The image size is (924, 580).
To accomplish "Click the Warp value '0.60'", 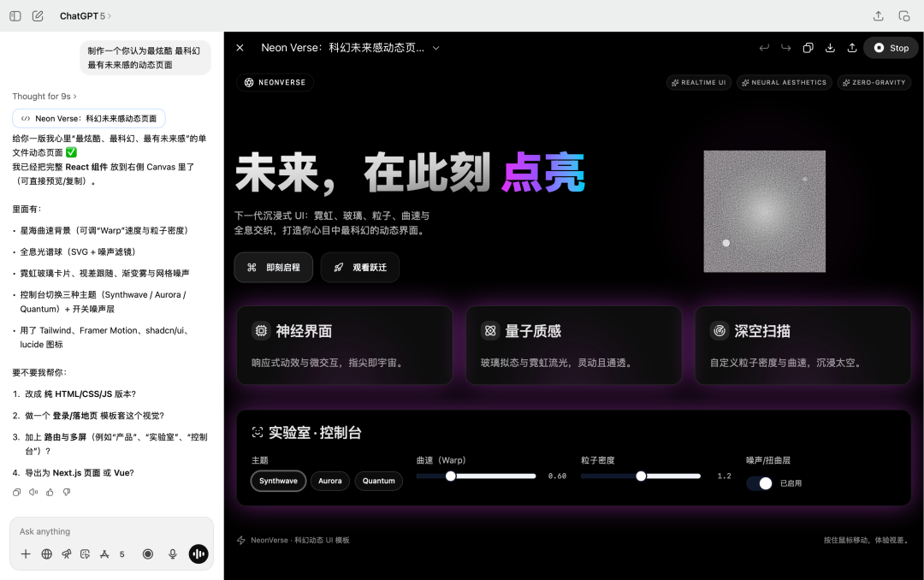I will [557, 476].
